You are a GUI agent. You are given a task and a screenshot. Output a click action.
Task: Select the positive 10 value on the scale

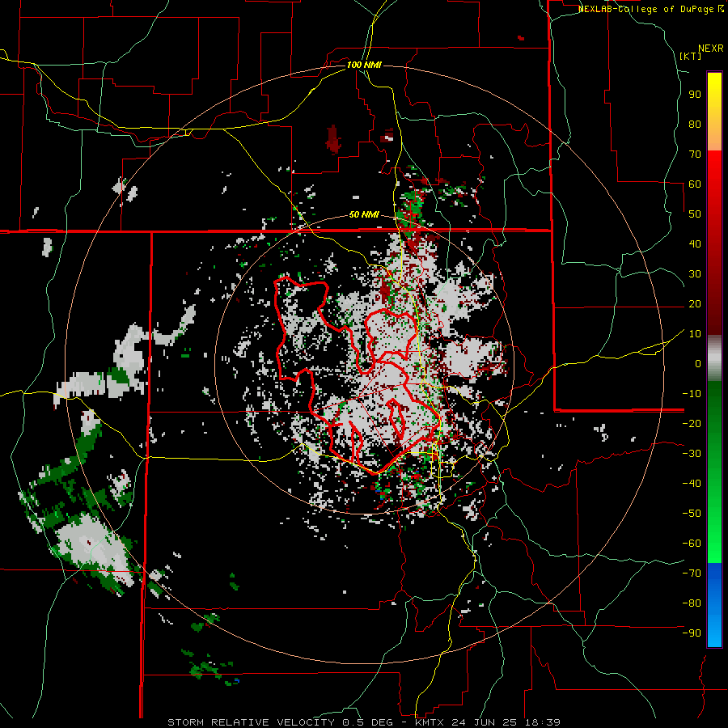point(695,334)
